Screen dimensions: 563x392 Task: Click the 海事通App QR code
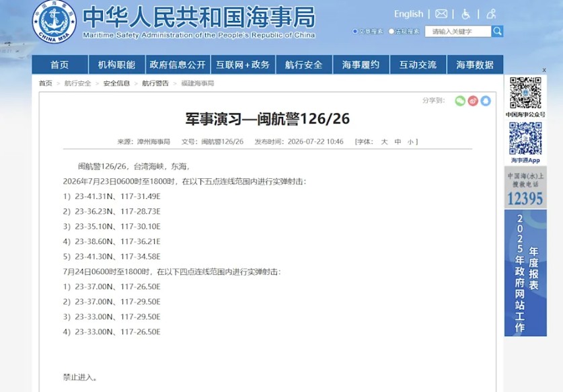click(x=525, y=139)
